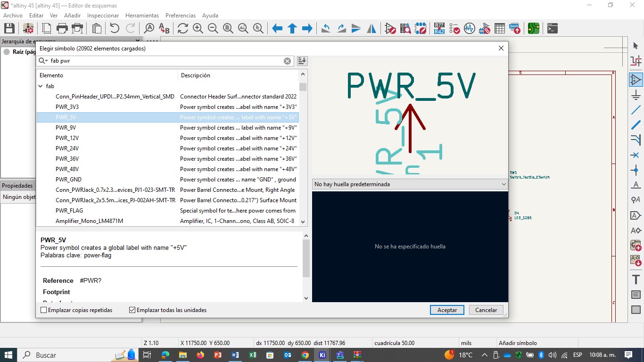Open the Archivo menu
Image resolution: width=644 pixels, height=362 pixels.
[13, 16]
